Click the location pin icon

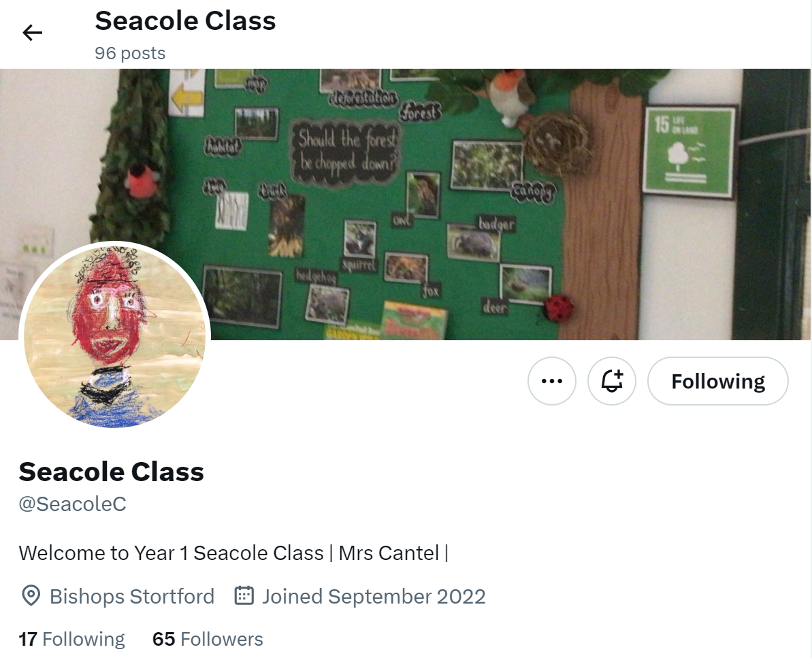[31, 596]
